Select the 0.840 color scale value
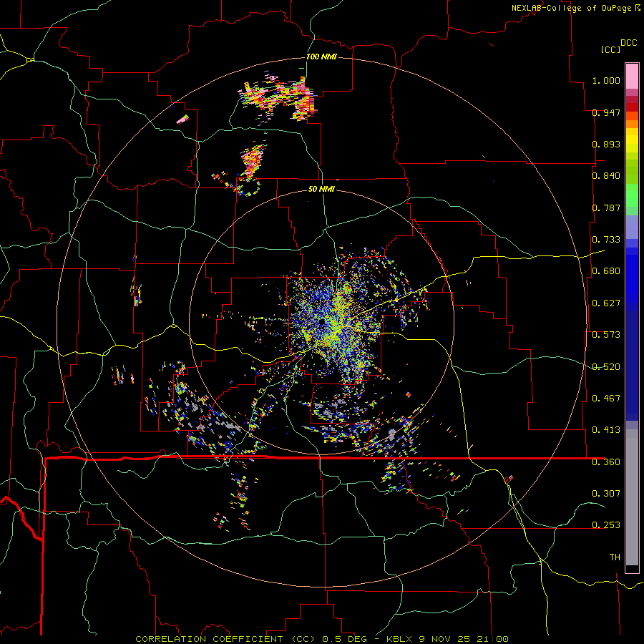Viewport: 644px width, 644px height. [x=606, y=176]
